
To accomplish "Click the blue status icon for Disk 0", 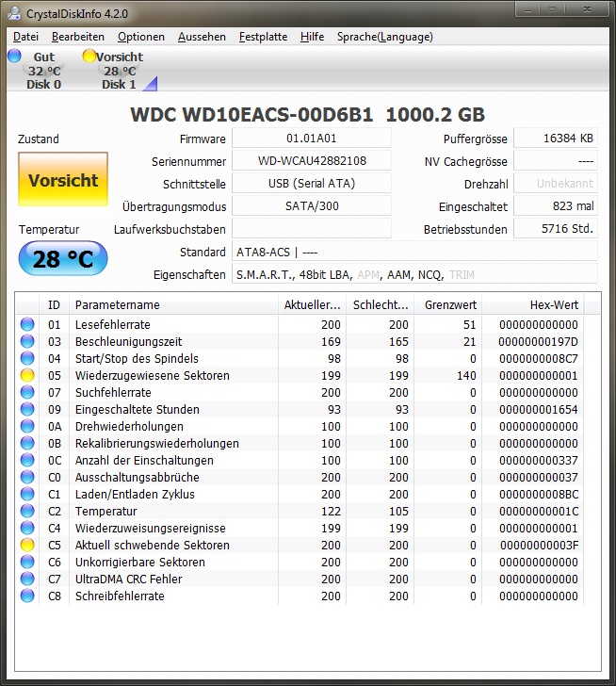I will tap(14, 56).
